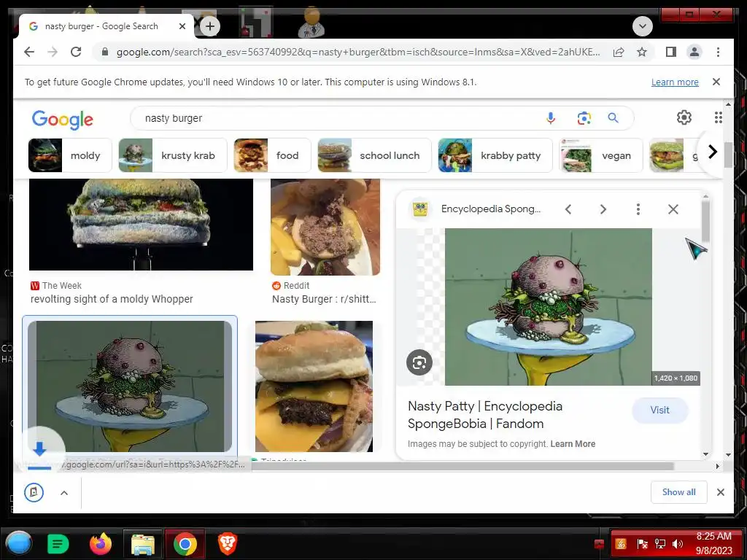747x560 pixels.
Task: Filter results by krusty krab chip
Action: (x=172, y=155)
